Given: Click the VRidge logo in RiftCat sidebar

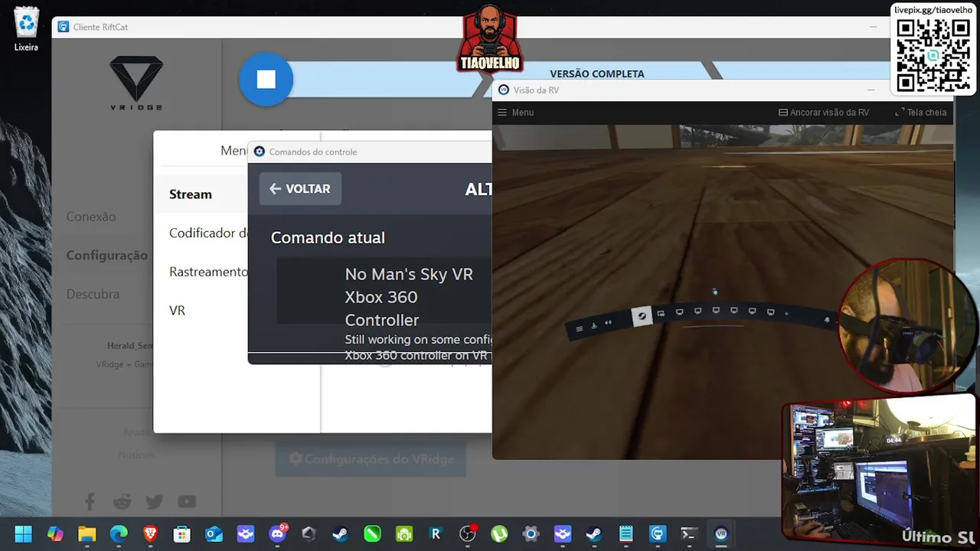Looking at the screenshot, I should click(x=136, y=83).
